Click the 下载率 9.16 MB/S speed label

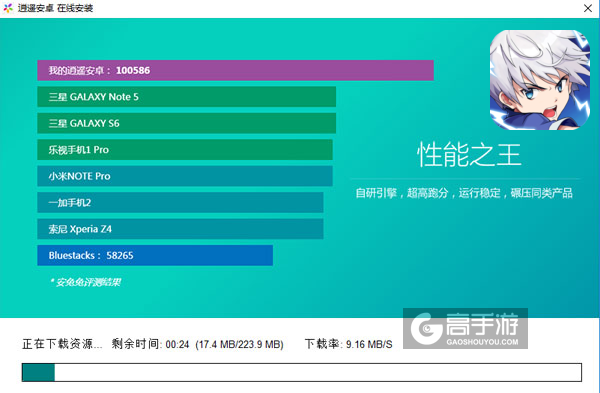[348, 344]
